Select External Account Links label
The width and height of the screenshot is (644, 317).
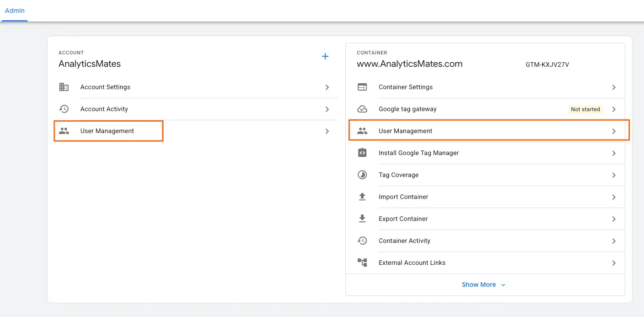point(412,263)
